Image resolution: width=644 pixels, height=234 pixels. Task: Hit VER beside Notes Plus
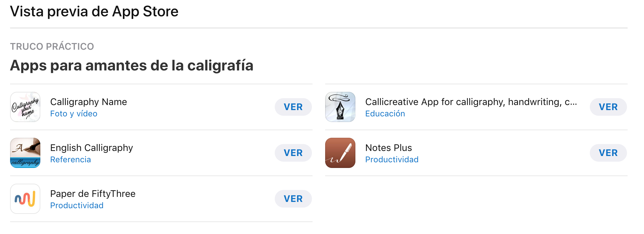(608, 153)
